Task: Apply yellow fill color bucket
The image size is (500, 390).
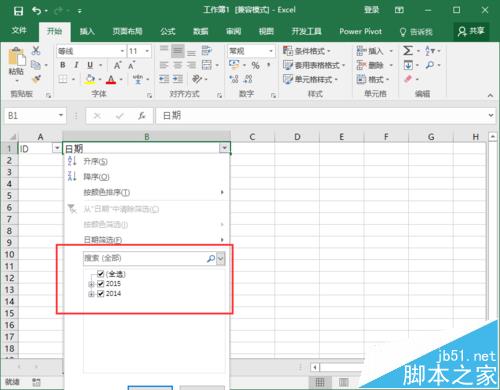Action: coord(90,79)
